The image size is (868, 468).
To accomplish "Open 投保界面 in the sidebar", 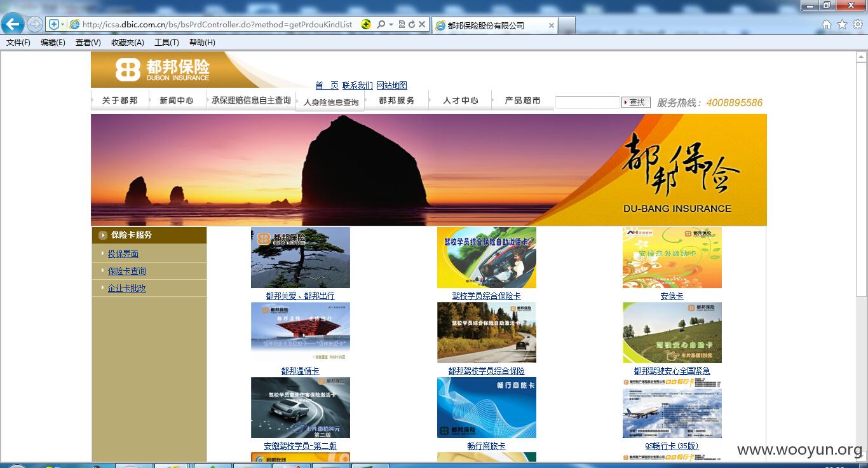I will coord(123,254).
